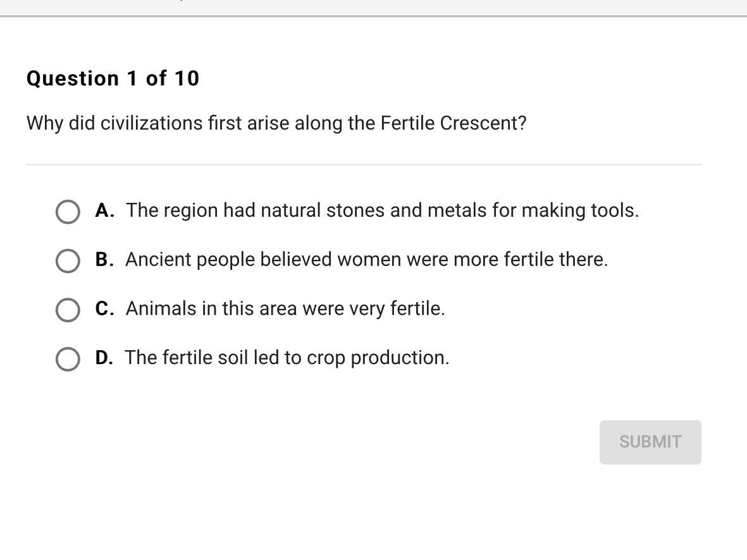Mark option C's radio button

68,310
